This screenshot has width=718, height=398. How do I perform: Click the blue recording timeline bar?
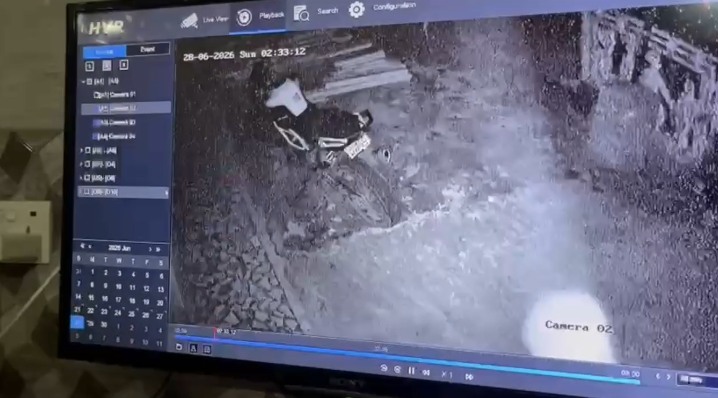coord(407,359)
